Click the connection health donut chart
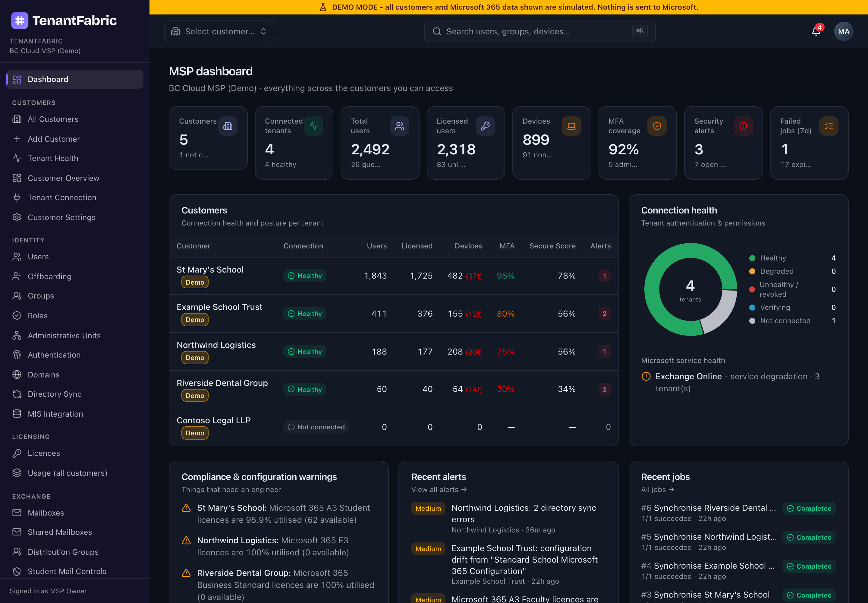Viewport: 868px width, 603px height. coord(690,289)
